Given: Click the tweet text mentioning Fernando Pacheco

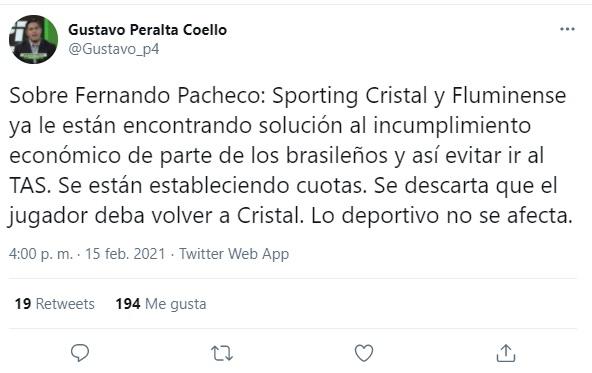Looking at the screenshot, I should 291,156.
